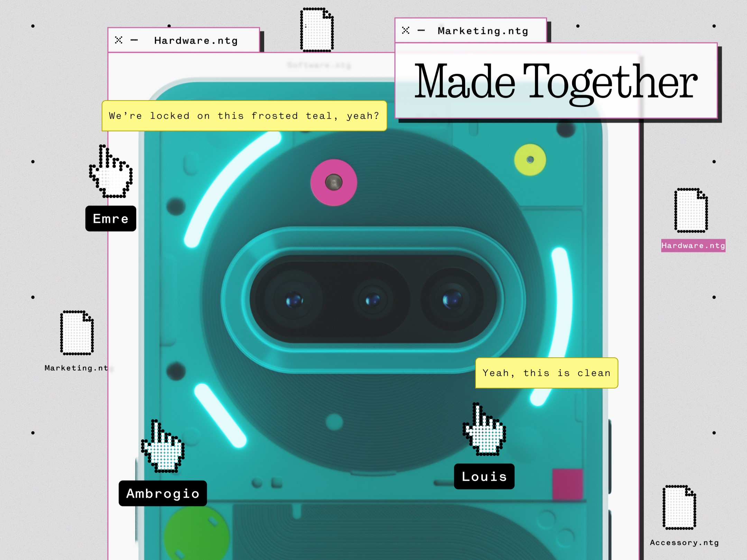Close the Hardware.ntg window with X icon

pos(119,40)
